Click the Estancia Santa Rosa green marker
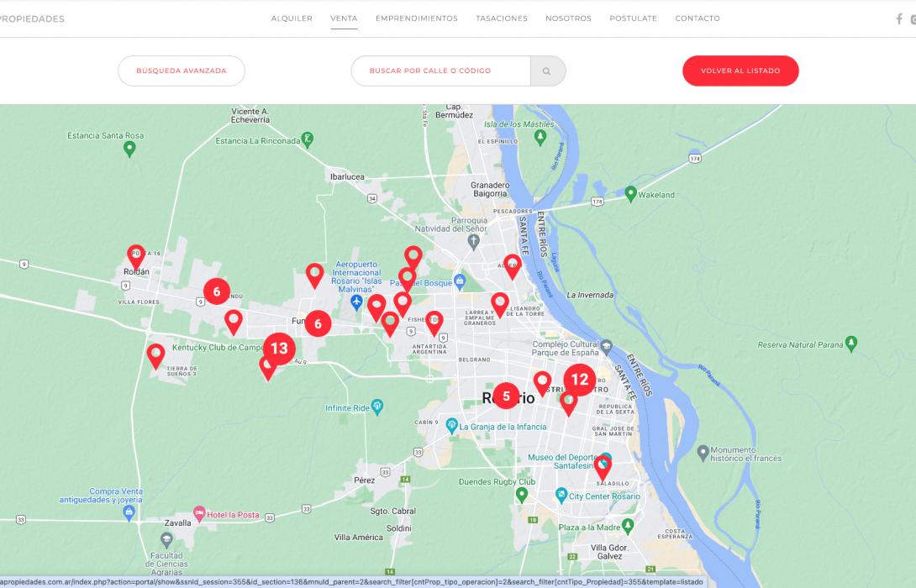Viewport: 916px width, 588px height. pos(129,149)
